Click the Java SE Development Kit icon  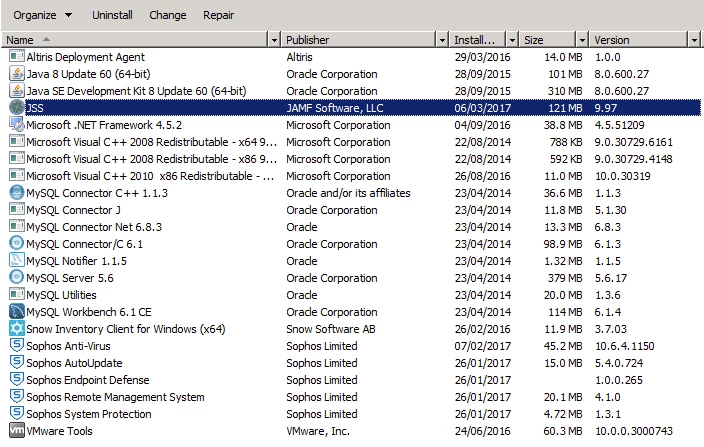click(17, 91)
